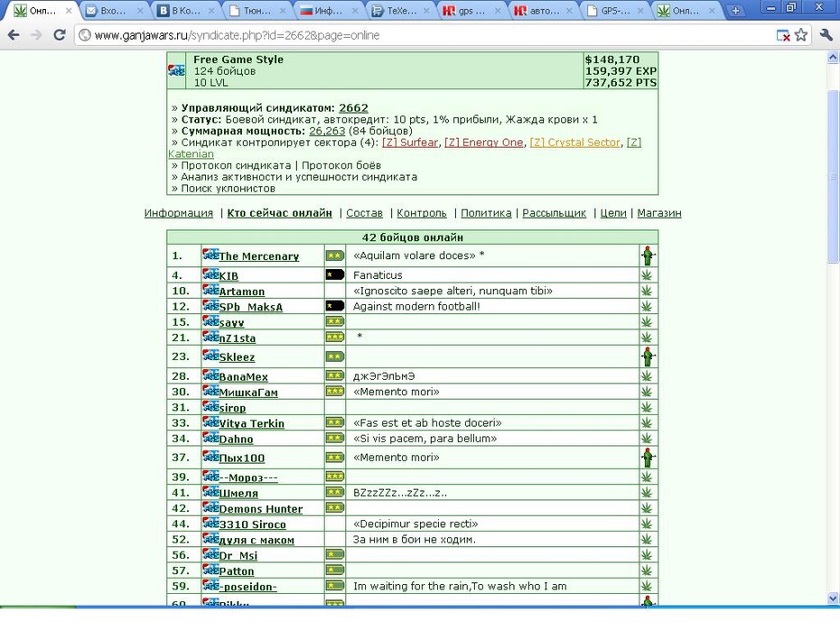Open the Состав section link
This screenshot has height=630, width=840.
click(364, 213)
